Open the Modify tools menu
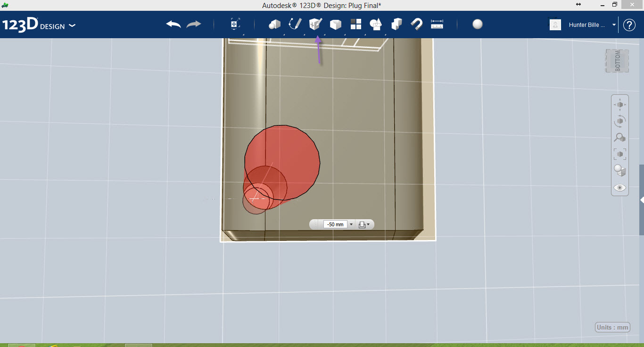Screen dimensions: 644x347 pos(335,24)
